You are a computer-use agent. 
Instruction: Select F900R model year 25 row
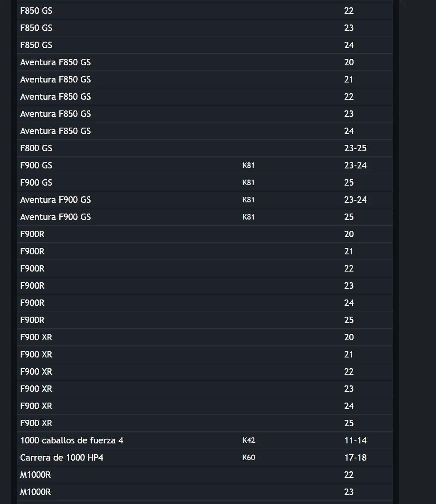pos(204,320)
